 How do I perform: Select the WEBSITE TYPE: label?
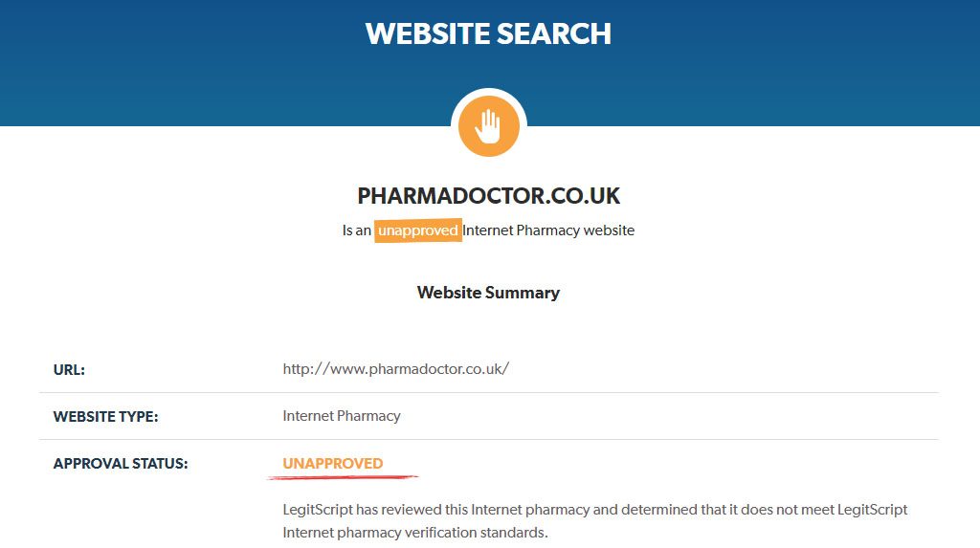[x=105, y=417]
